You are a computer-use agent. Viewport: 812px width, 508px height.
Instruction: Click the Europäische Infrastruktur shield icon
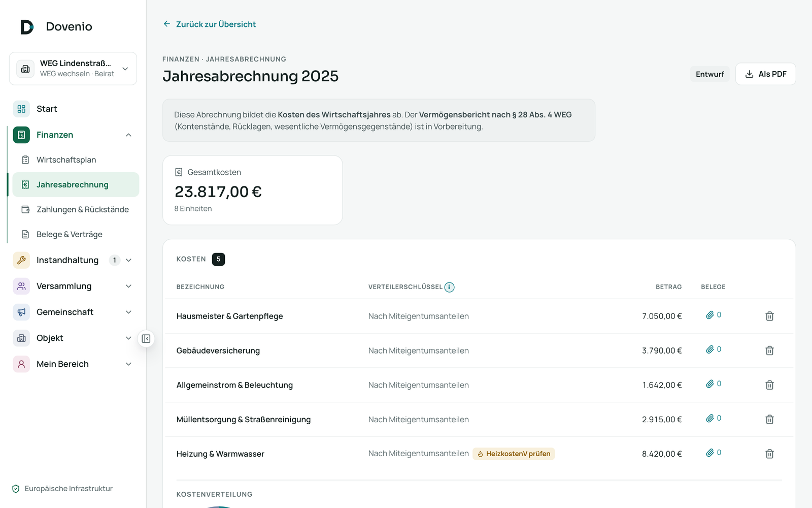(16, 489)
